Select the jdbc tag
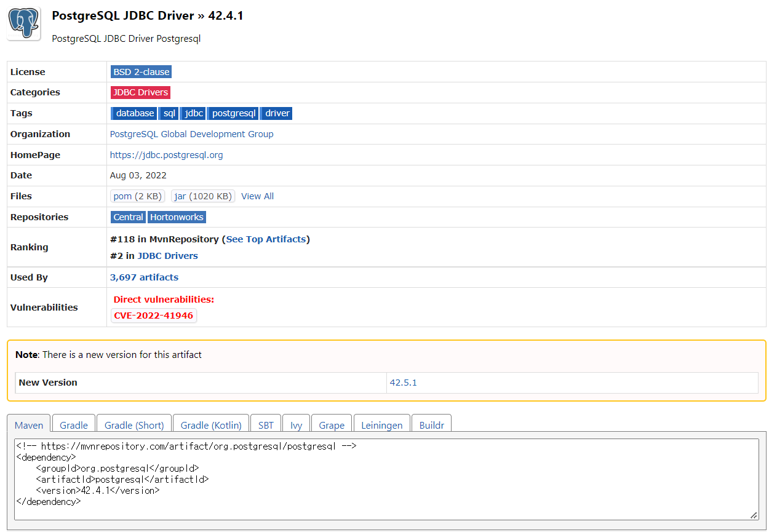The width and height of the screenshot is (769, 532). pyautogui.click(x=193, y=113)
